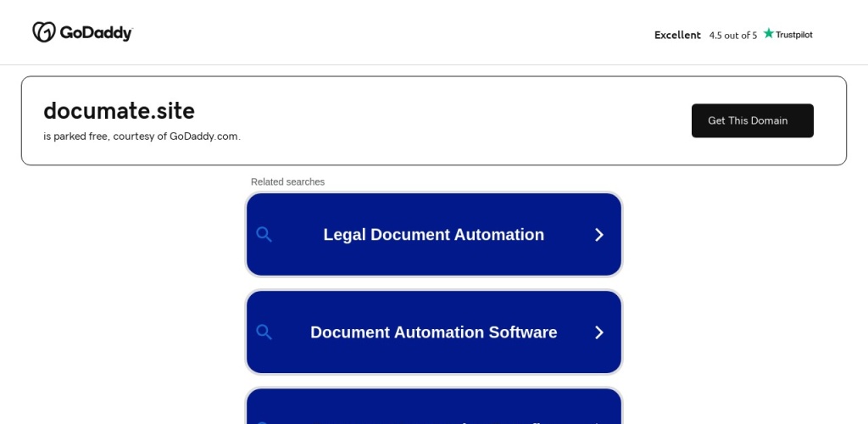Click the GoDaddy heart logo icon
Screen dimensions: 868x424
click(44, 32)
